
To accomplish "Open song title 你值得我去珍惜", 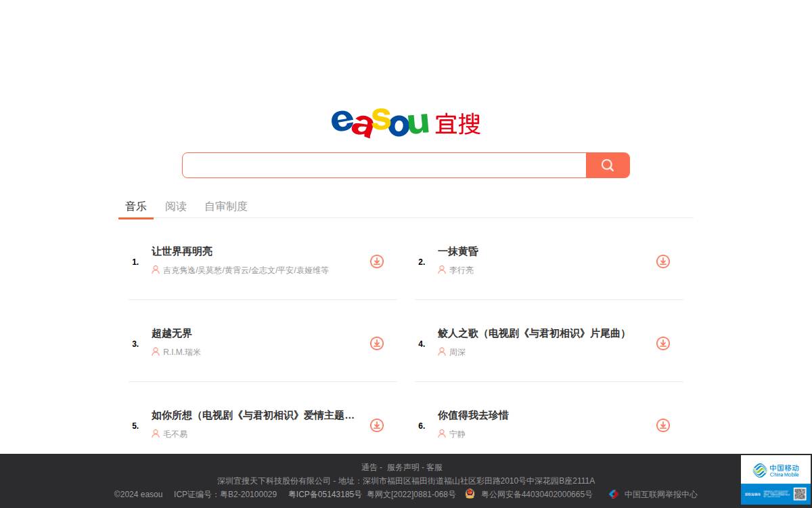I will 473,415.
